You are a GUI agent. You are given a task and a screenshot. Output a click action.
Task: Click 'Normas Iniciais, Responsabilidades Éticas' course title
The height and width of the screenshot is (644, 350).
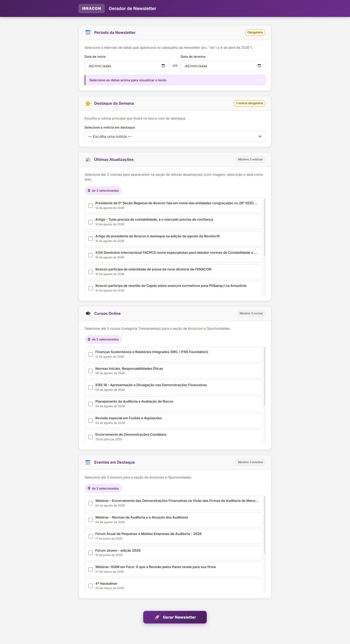click(129, 368)
